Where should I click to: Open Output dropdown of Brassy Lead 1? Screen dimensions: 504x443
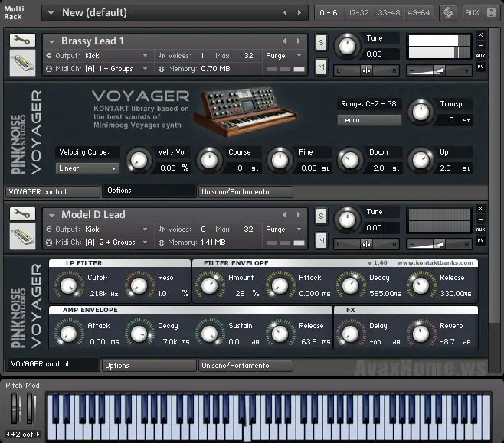[145, 56]
